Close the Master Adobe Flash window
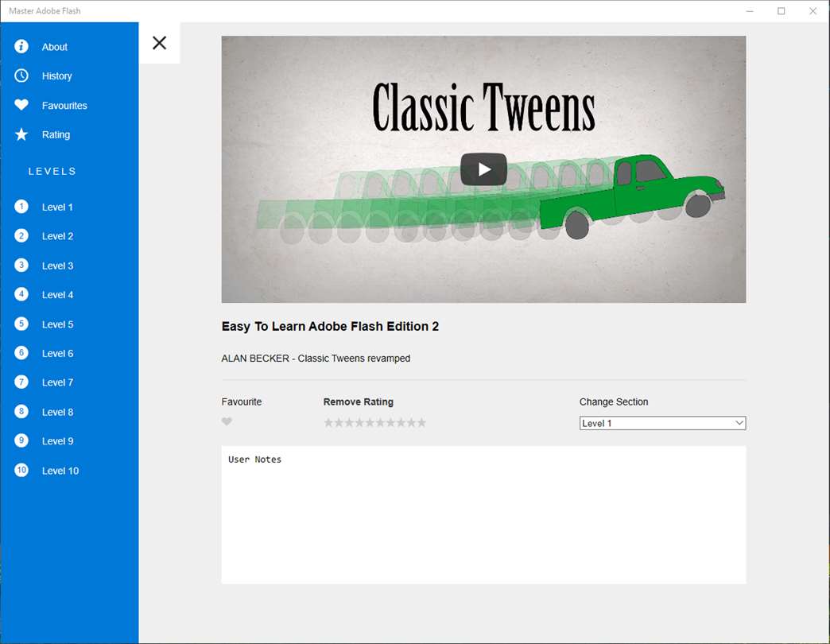The width and height of the screenshot is (830, 644). [813, 11]
